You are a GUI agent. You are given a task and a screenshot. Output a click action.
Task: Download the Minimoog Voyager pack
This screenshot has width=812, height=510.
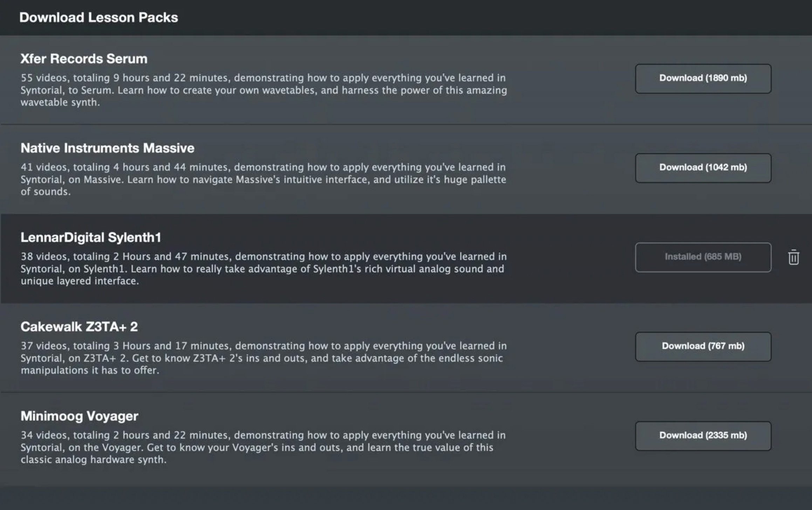703,436
